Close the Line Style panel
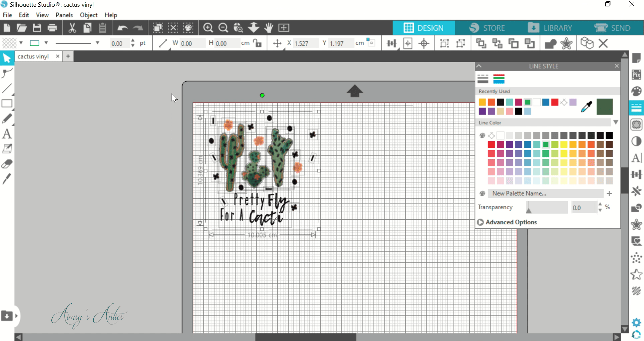Screen dimensions: 644x341 [616, 66]
